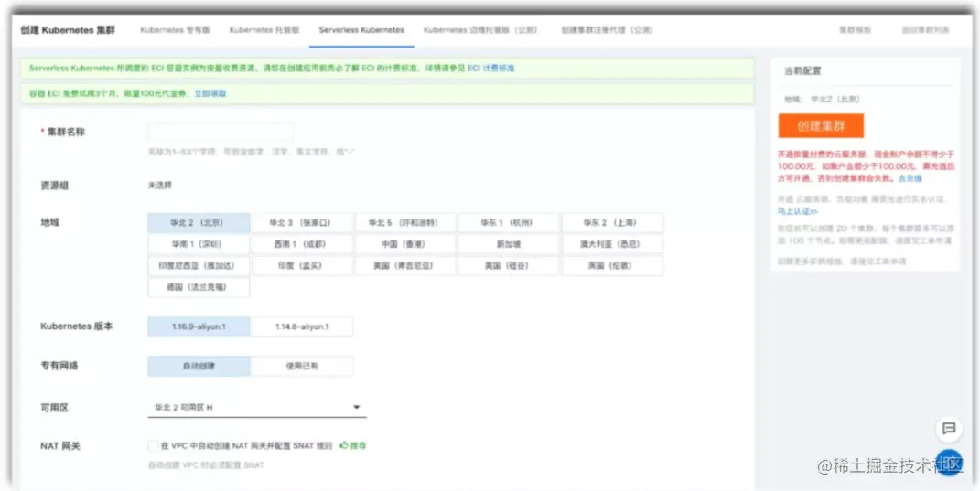980x491 pixels.
Task: Choose 自动创建 for VPC network
Action: (199, 366)
